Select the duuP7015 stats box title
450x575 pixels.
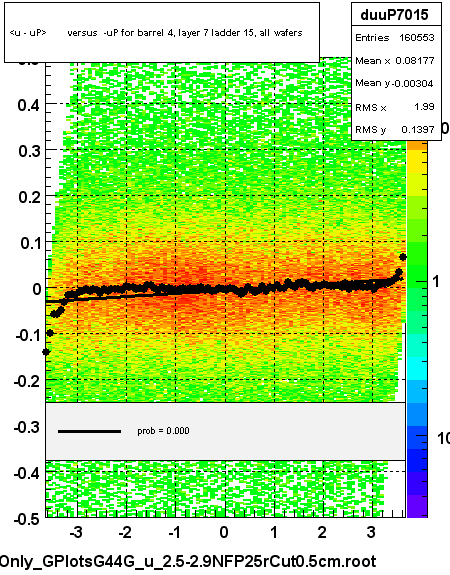pos(396,15)
